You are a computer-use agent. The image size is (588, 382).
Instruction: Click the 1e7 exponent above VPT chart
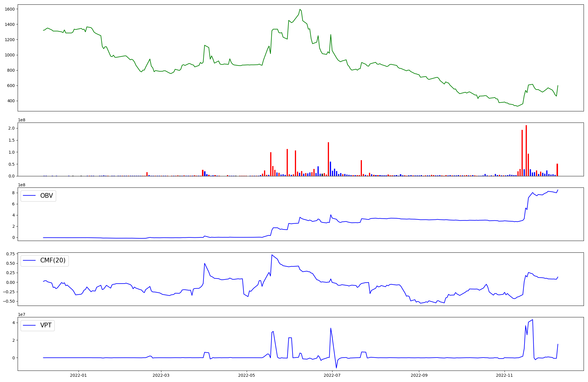point(22,314)
